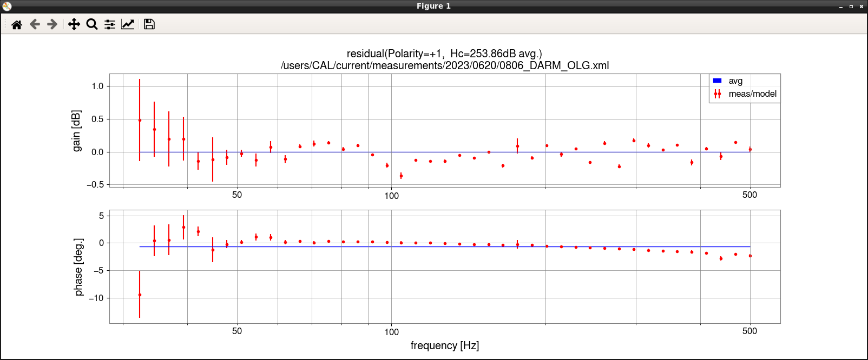Click the −0.5 tick on the gain axis

point(95,184)
